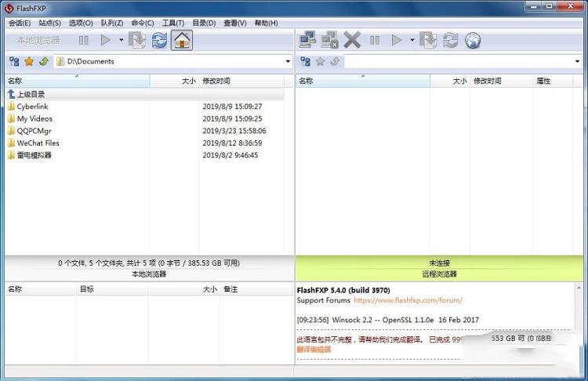Sort remote list by 修改时间 column
The image size is (588, 381).
[501, 81]
